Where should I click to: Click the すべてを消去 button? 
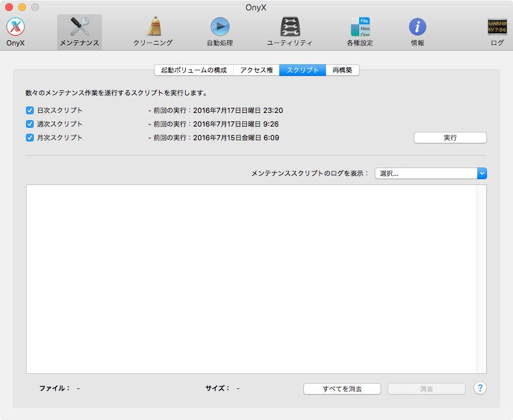coord(342,389)
